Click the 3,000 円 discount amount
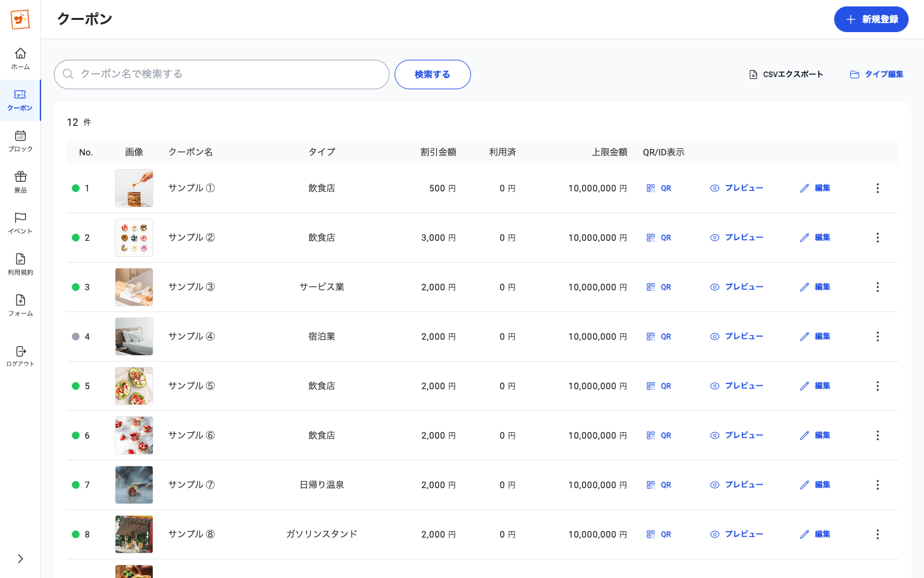Screen dimensions: 924x578 pyautogui.click(x=438, y=238)
